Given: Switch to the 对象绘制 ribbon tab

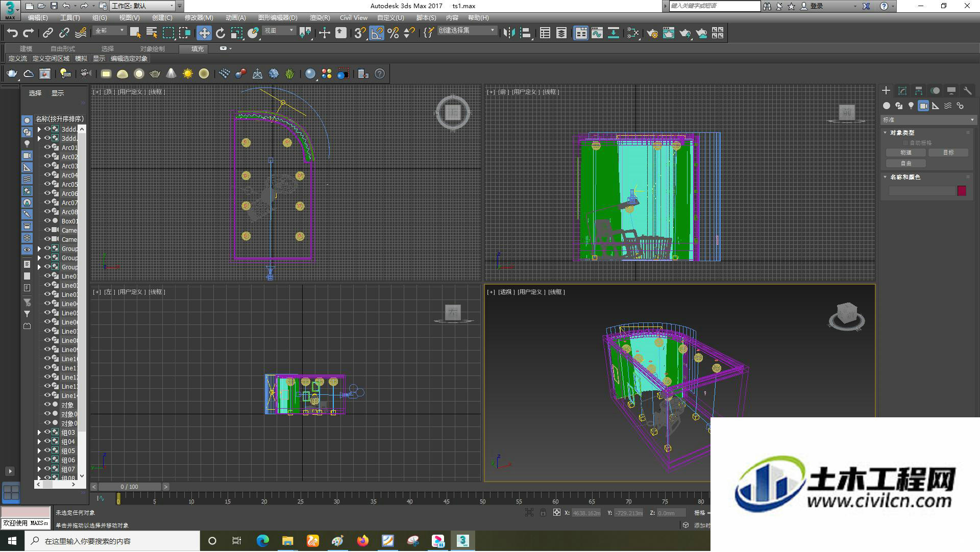Looking at the screenshot, I should (x=153, y=49).
